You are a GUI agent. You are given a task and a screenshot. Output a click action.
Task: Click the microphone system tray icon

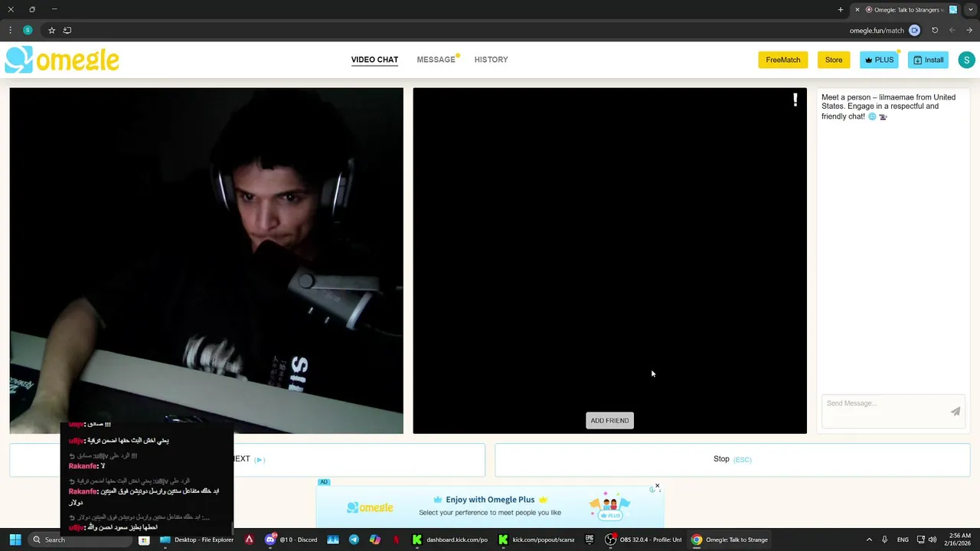pyautogui.click(x=885, y=540)
